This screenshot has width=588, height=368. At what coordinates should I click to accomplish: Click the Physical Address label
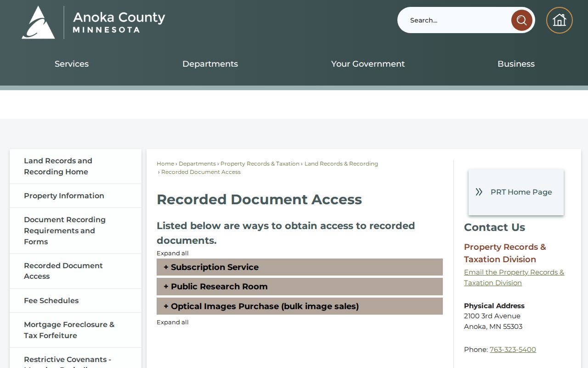pyautogui.click(x=494, y=306)
